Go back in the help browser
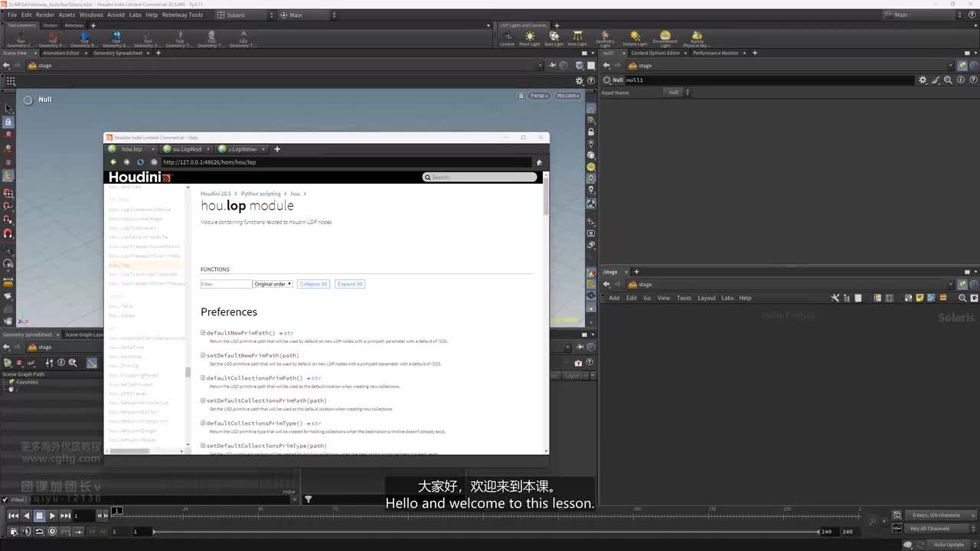 click(113, 162)
